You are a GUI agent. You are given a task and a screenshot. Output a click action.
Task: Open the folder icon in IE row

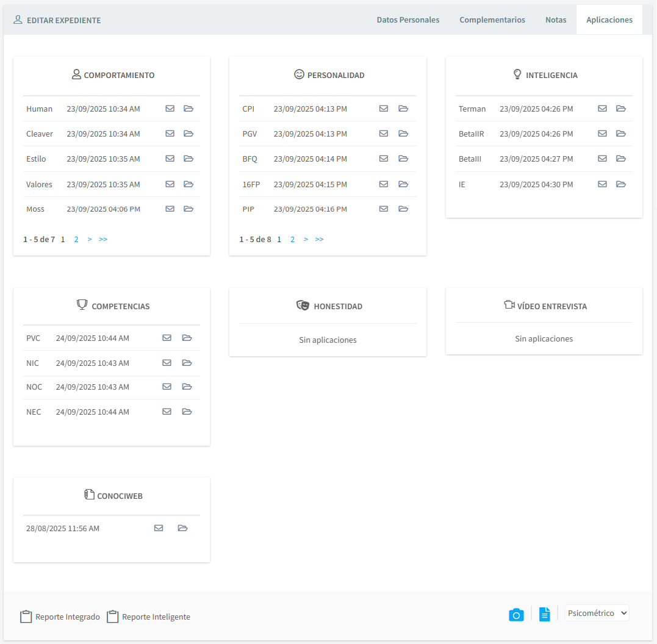coord(621,184)
